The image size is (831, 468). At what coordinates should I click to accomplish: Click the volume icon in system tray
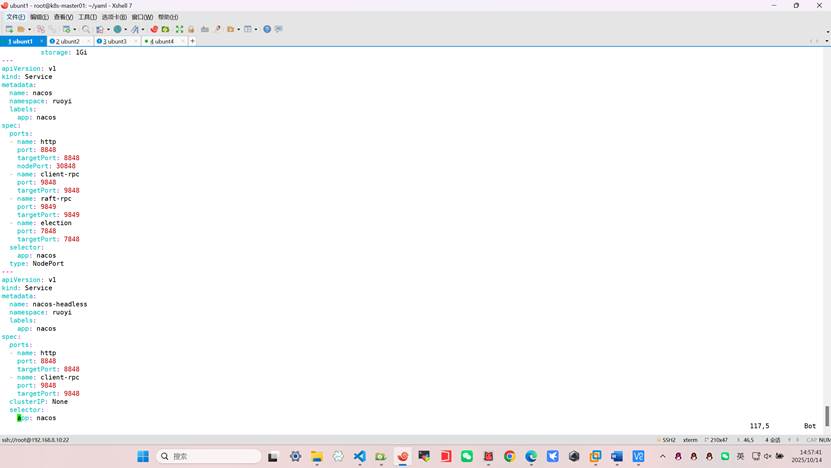tap(767, 456)
